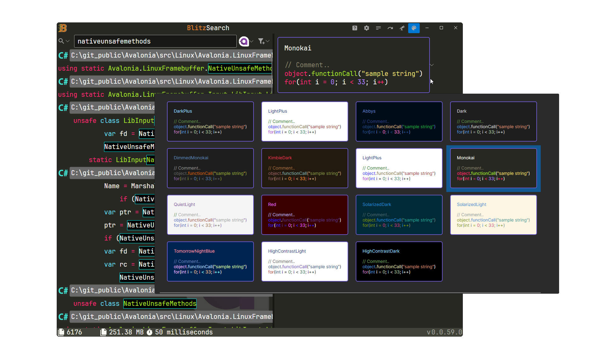
Task: Click the BlitzSearch window title text
Action: pos(208,28)
